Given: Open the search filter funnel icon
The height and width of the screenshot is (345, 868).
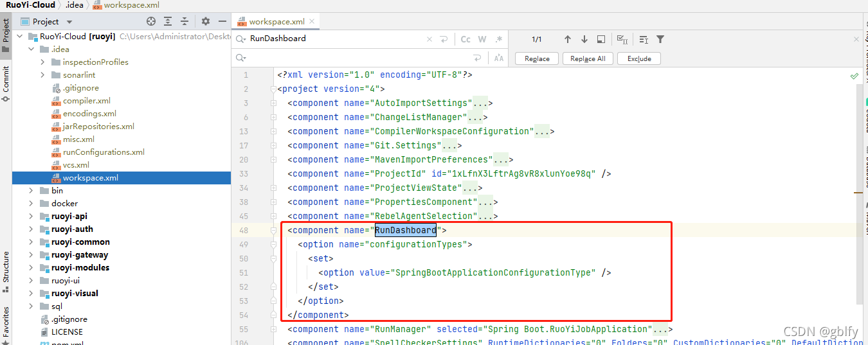Looking at the screenshot, I should (660, 39).
